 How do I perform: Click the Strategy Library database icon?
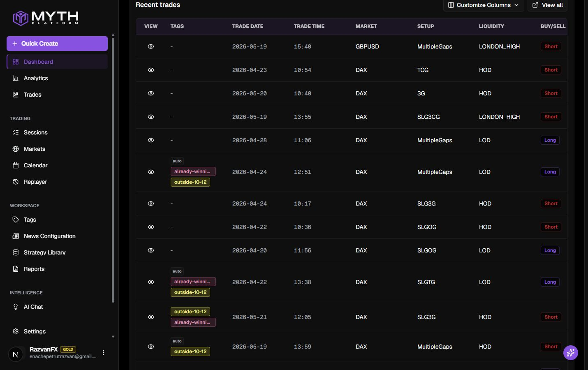tap(16, 252)
